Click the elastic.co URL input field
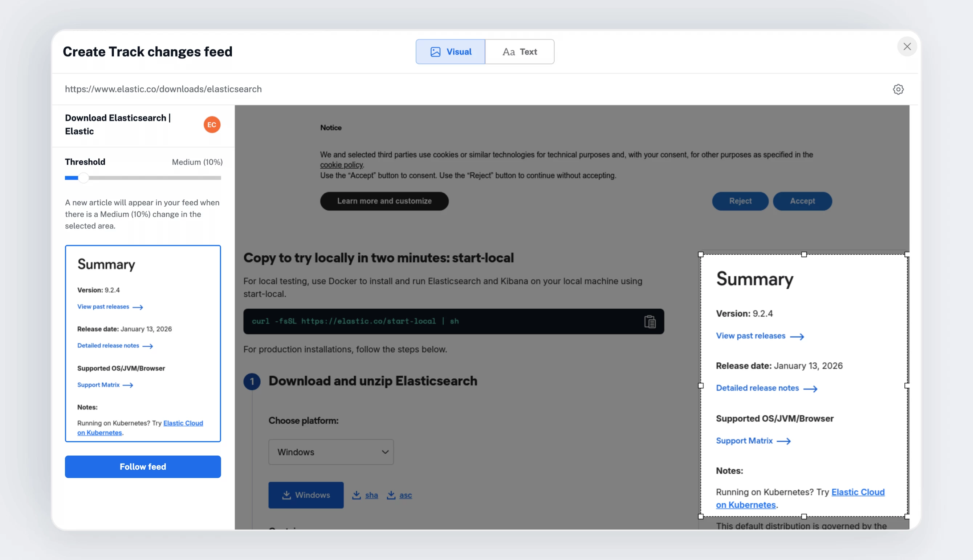 coord(462,89)
